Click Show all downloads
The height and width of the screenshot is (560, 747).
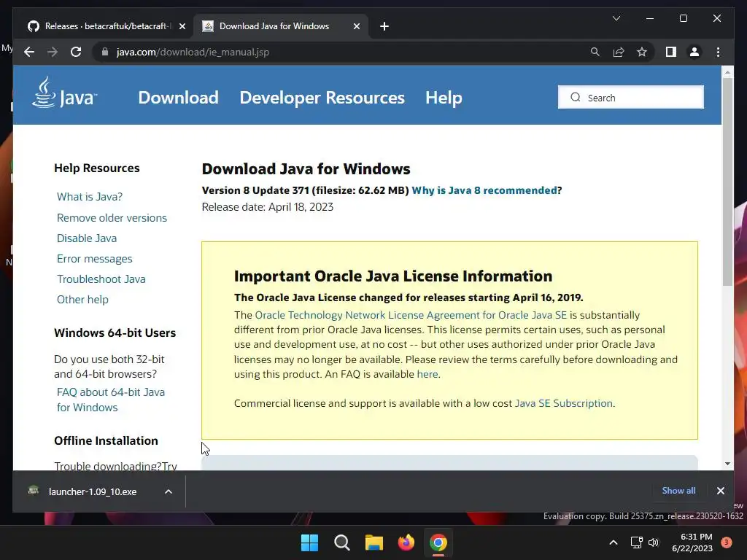(678, 491)
